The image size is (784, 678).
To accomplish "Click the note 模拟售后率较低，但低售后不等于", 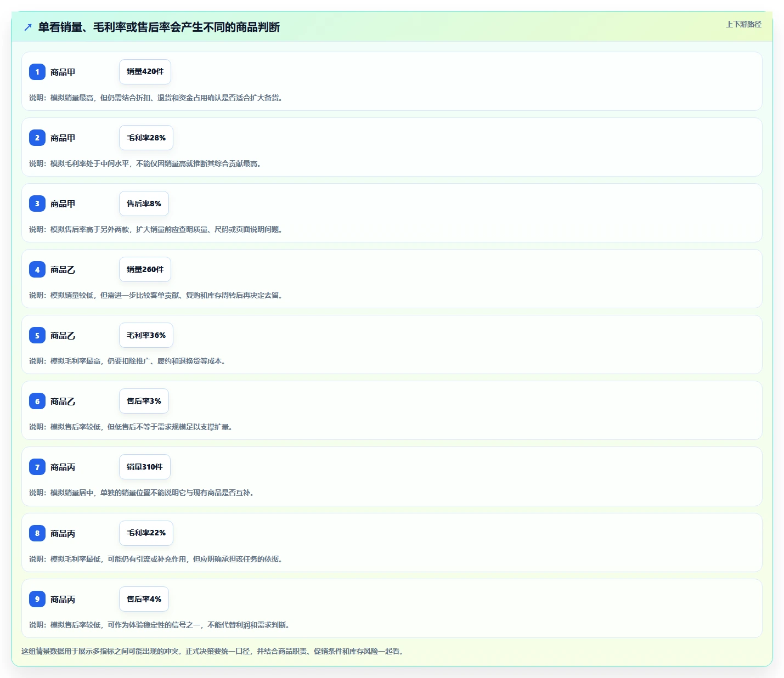I will click(131, 427).
